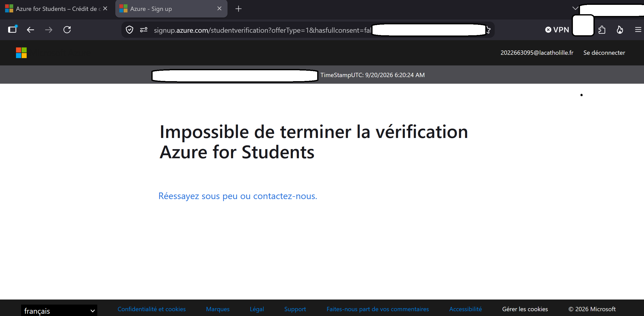The width and height of the screenshot is (644, 316).
Task: Open the browser hamburger menu
Action: pyautogui.click(x=638, y=30)
